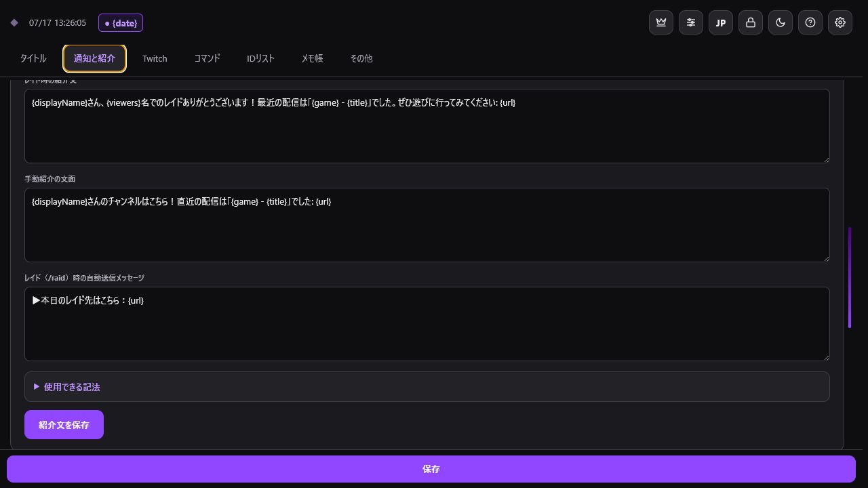Image resolution: width=868 pixels, height=488 pixels.
Task: Open the コマンド tab
Action: coord(207,58)
